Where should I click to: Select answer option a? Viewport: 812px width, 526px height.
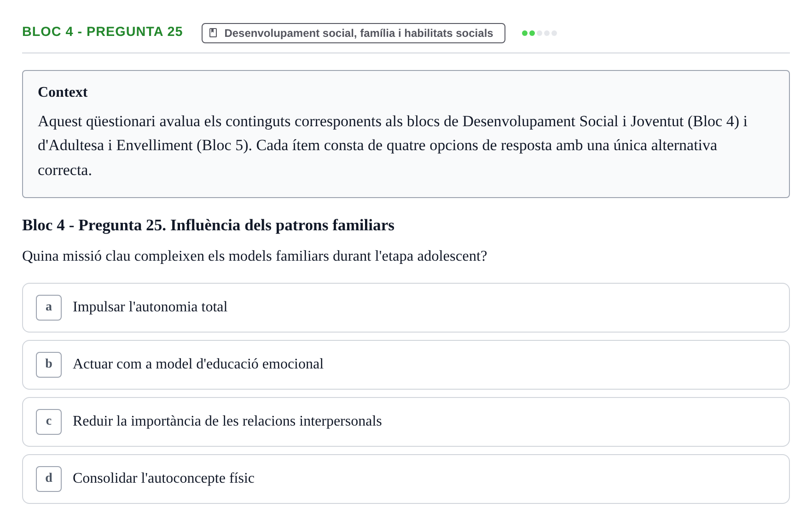point(406,308)
